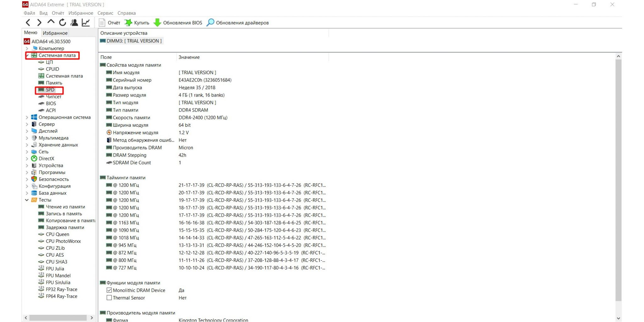644x322 pixels.
Task: Select the CPU PhotoWorxx benchmark
Action: pyautogui.click(x=63, y=241)
